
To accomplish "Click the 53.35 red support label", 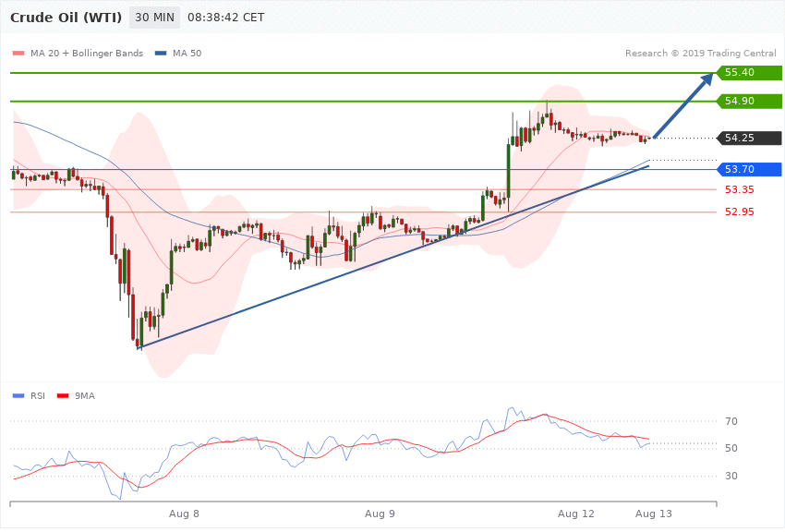I will (x=740, y=189).
